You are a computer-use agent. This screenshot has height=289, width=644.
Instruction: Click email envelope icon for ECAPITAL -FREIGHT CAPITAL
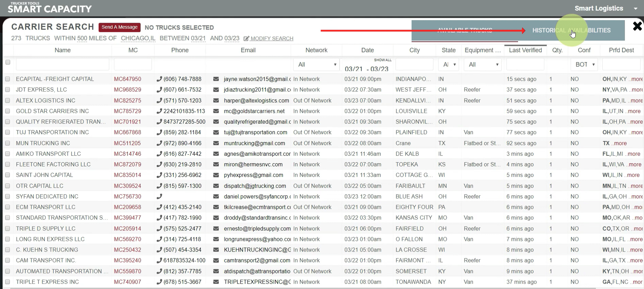click(216, 79)
